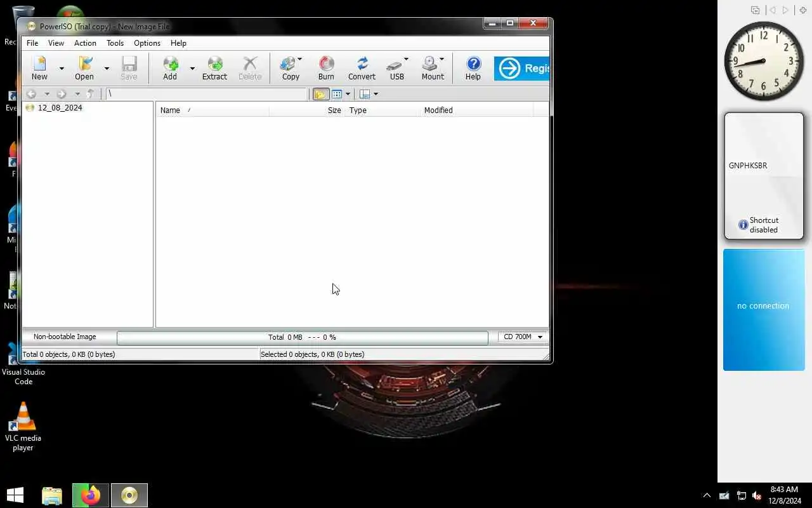Open the View menu
Image resolution: width=812 pixels, height=508 pixels.
[56, 43]
